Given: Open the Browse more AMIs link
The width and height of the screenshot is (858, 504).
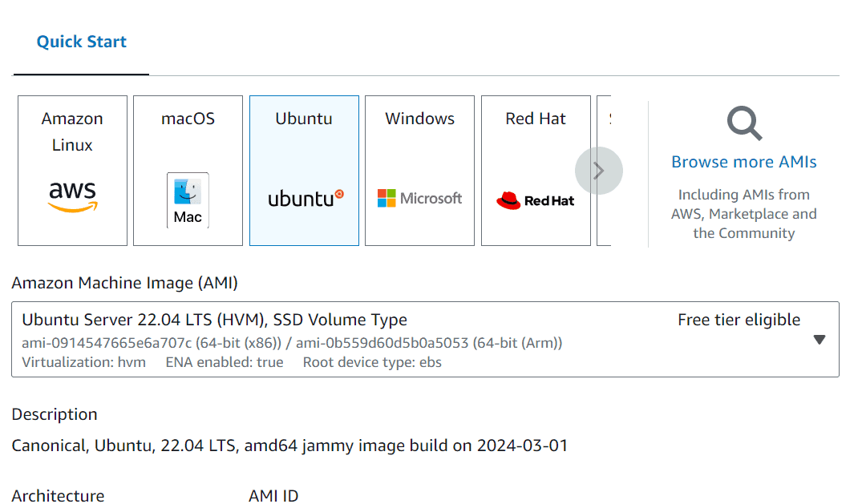Looking at the screenshot, I should point(744,162).
